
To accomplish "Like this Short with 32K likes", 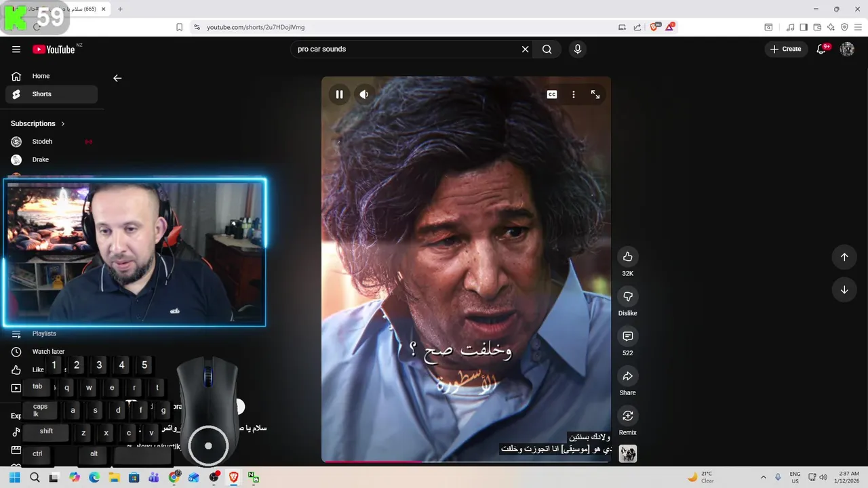I will [x=628, y=256].
